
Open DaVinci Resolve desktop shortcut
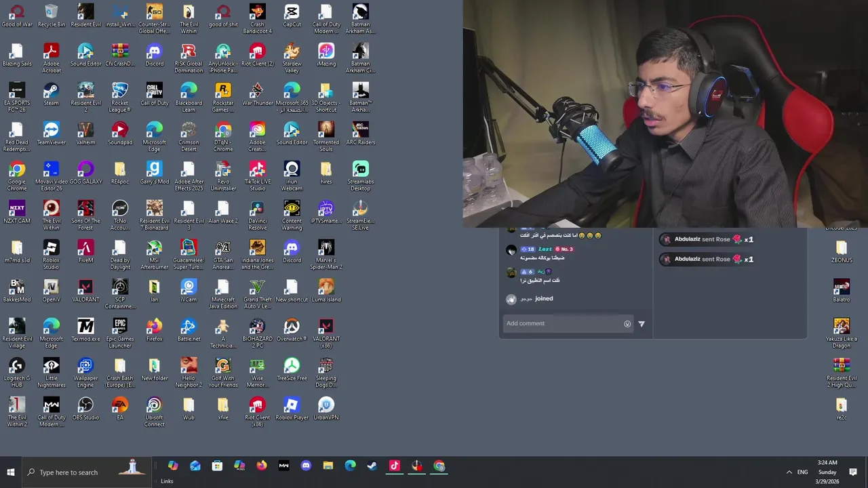tap(258, 216)
